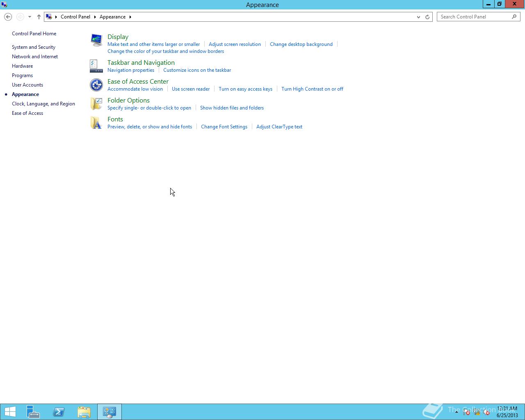This screenshot has width=525, height=420.
Task: Click the Control Panel breadcrumb segment
Action: click(75, 17)
